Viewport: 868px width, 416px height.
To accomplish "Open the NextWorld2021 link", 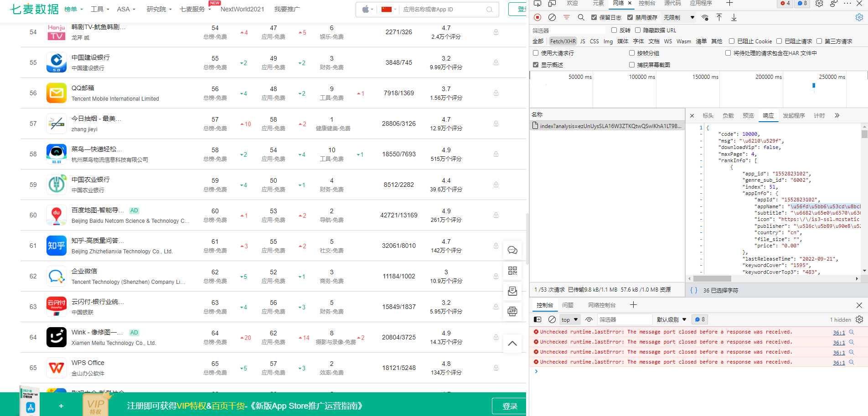I will click(242, 9).
